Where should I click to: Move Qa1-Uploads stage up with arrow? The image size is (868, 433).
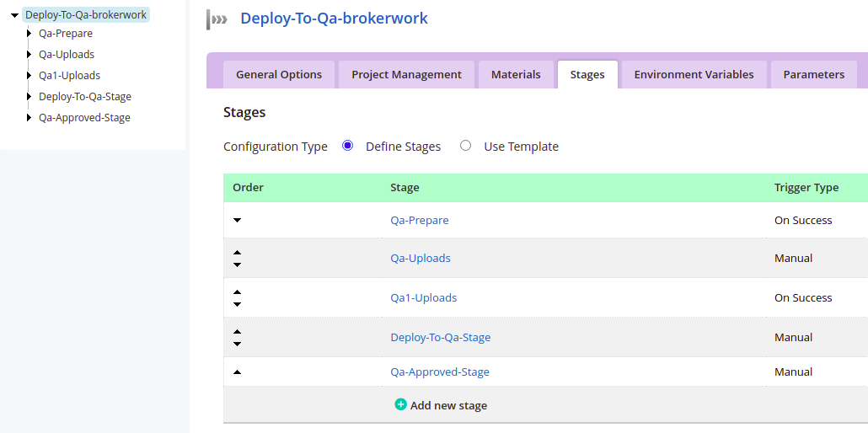pos(237,291)
